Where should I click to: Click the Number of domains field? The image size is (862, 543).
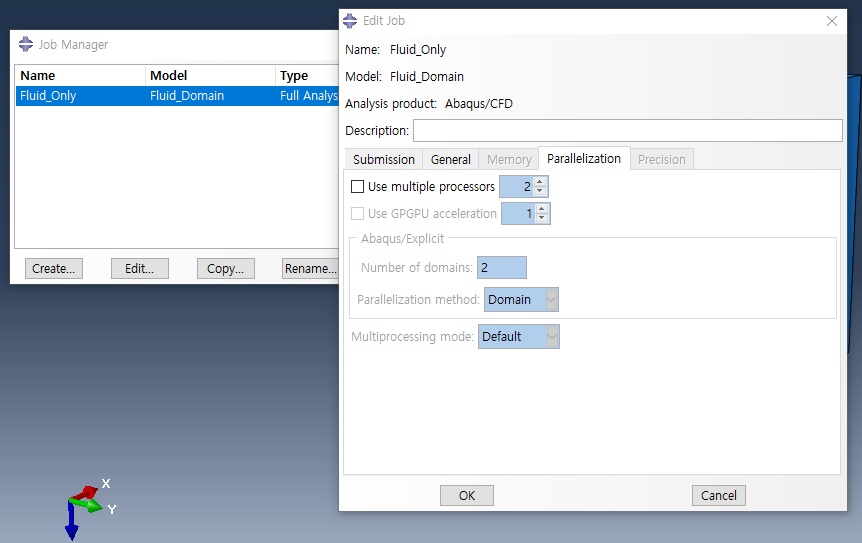pos(501,268)
